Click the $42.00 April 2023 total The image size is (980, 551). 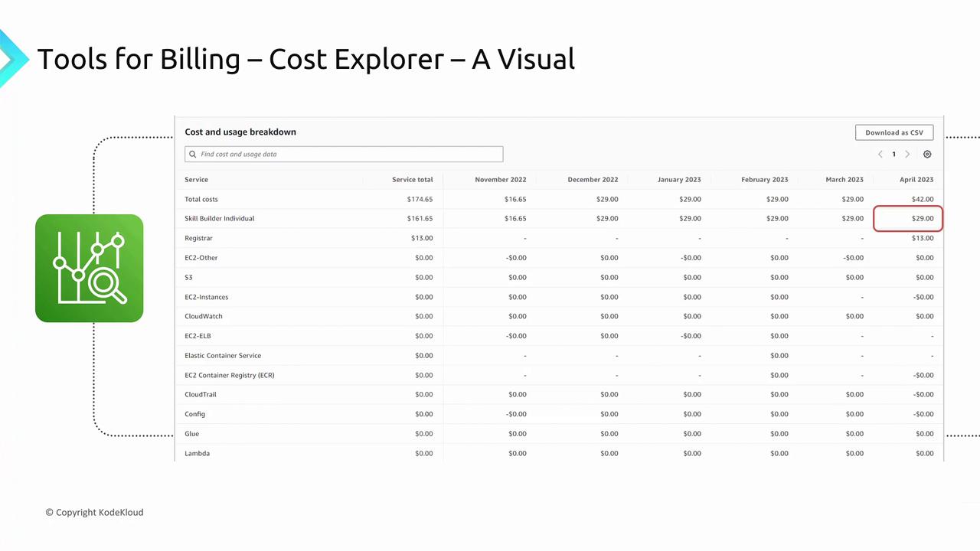pos(923,199)
